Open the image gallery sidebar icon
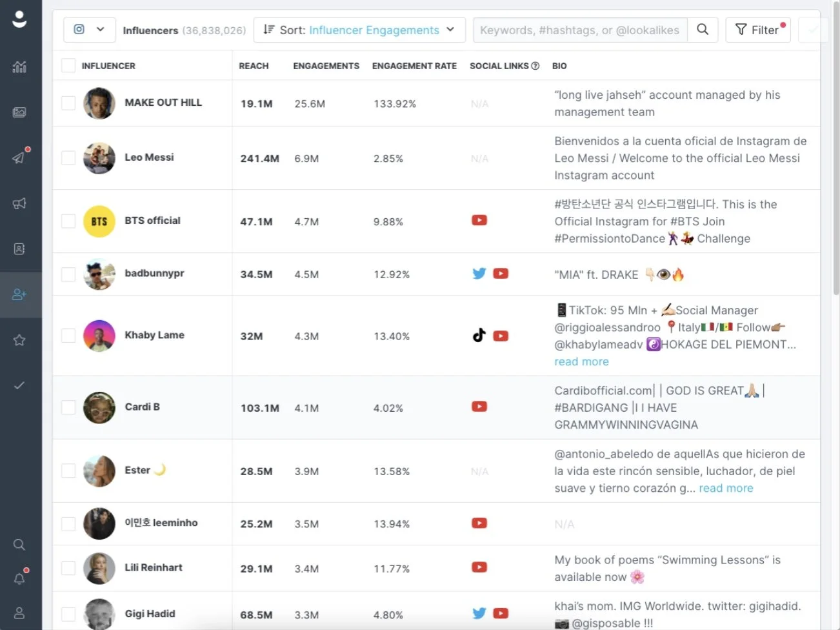The width and height of the screenshot is (840, 630). click(x=19, y=112)
